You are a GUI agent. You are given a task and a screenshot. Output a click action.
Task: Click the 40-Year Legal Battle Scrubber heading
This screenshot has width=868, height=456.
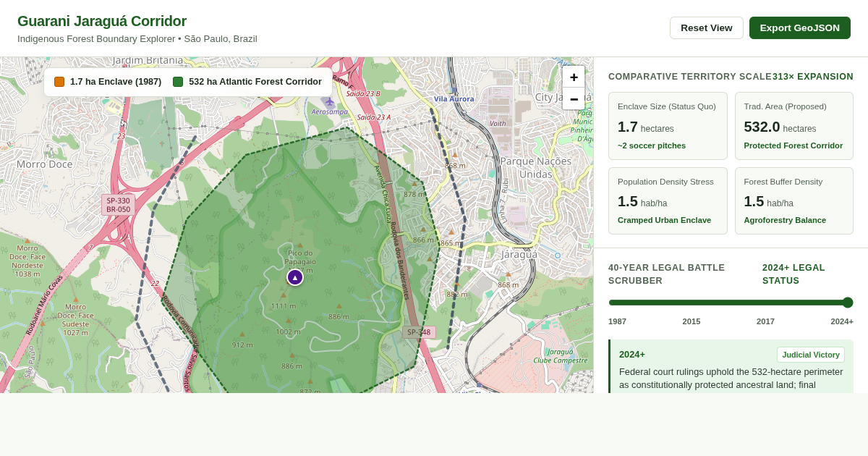click(x=666, y=274)
